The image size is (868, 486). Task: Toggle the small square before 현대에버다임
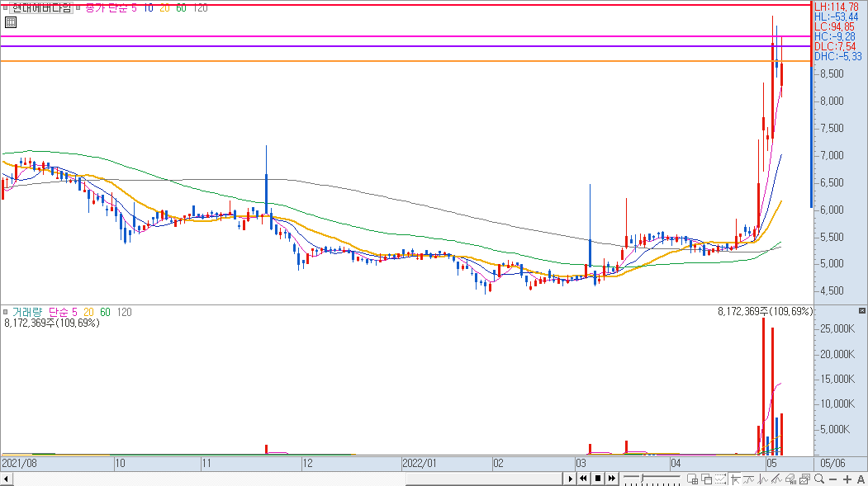tap(5, 7)
